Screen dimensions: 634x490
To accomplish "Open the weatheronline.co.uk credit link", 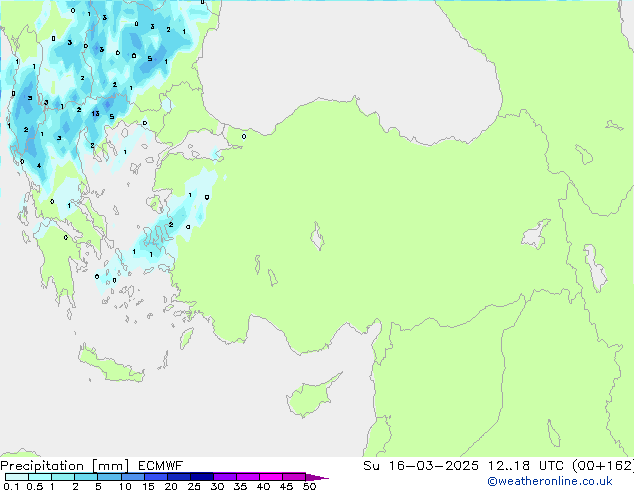I will point(549,481).
